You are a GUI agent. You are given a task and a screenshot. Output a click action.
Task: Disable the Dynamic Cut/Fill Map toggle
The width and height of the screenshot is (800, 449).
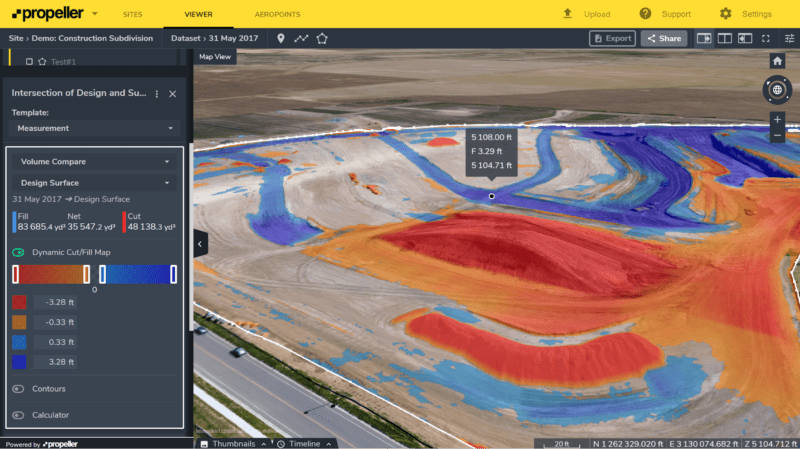[18, 252]
